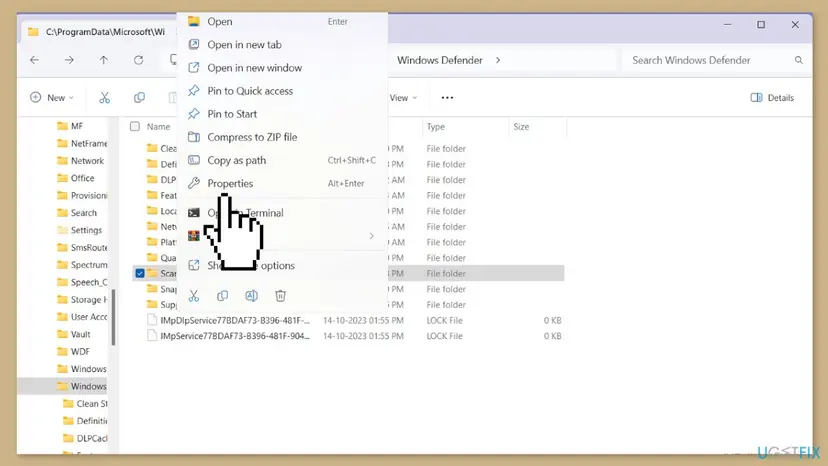Select Pin to Quick access
The width and height of the screenshot is (828, 466).
point(283,91)
